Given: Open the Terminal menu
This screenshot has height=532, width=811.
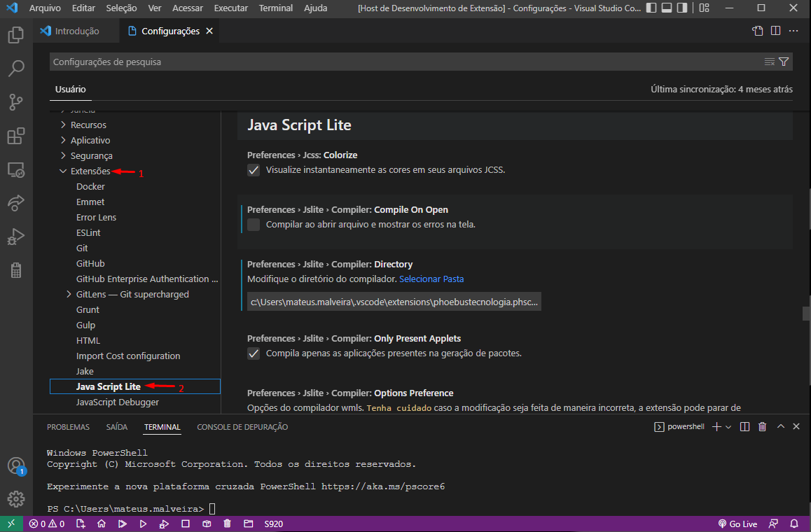Looking at the screenshot, I should tap(275, 8).
